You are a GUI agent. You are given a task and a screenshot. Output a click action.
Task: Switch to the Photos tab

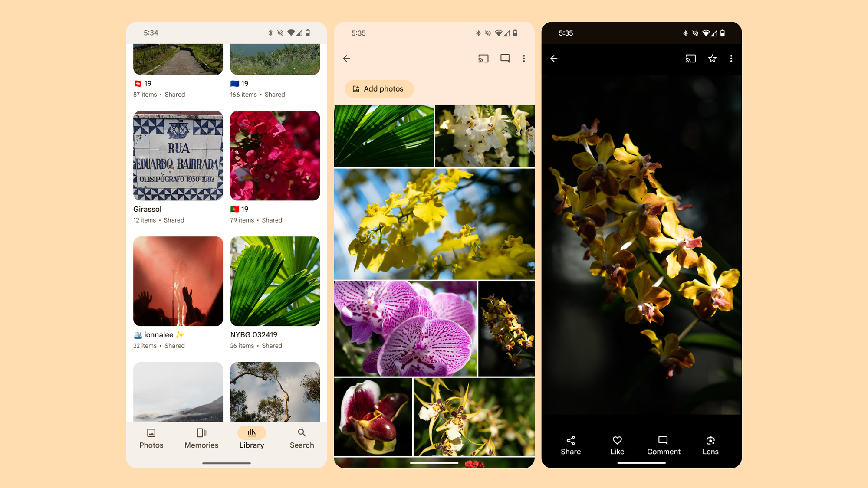(x=151, y=438)
